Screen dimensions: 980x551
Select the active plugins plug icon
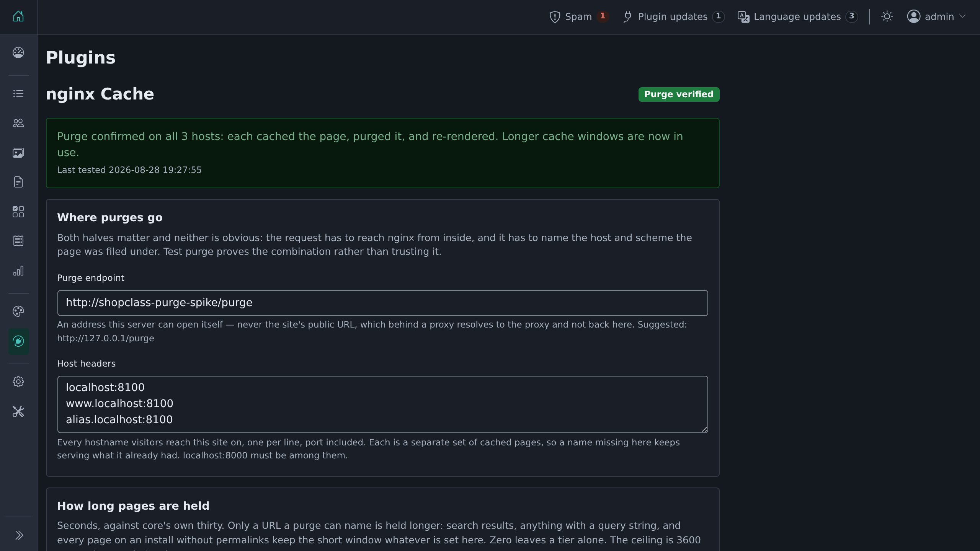pos(18,341)
